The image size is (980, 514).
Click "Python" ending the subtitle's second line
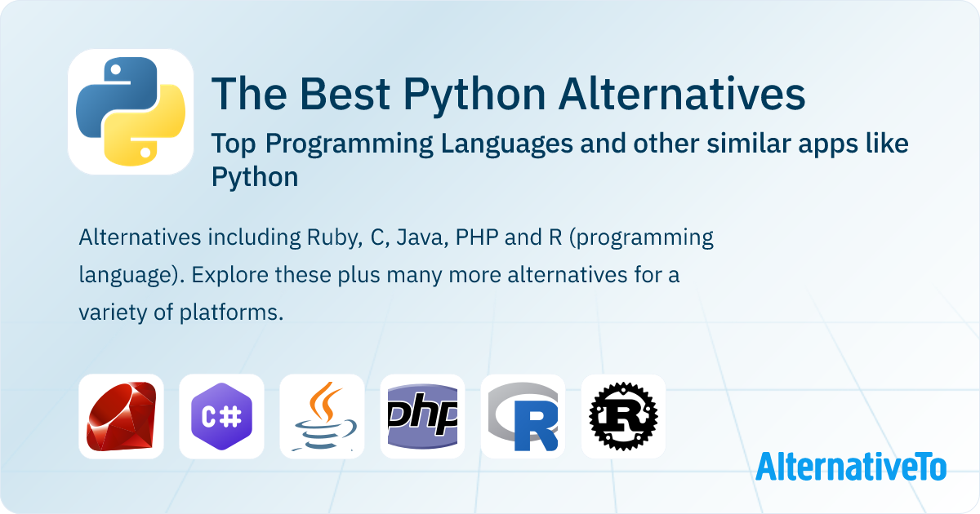[255, 176]
